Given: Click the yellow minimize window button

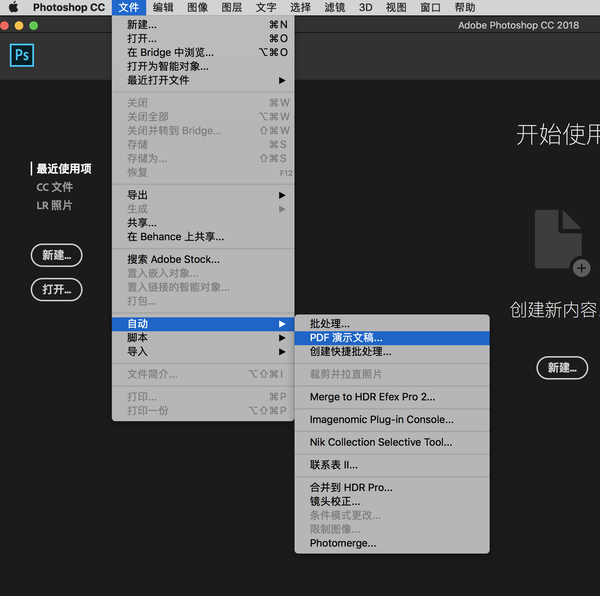Looking at the screenshot, I should click(x=19, y=26).
